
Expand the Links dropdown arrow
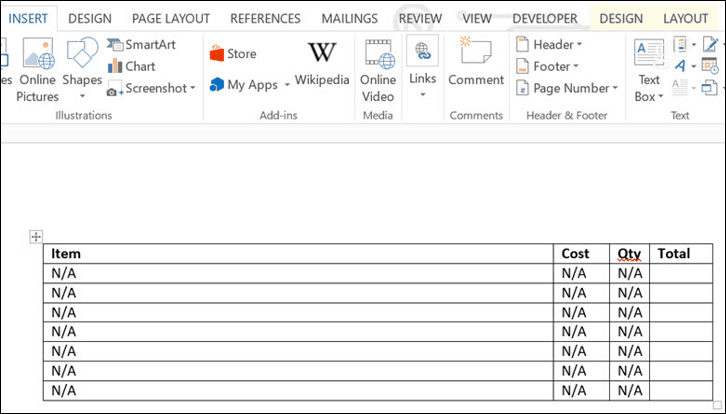click(423, 95)
